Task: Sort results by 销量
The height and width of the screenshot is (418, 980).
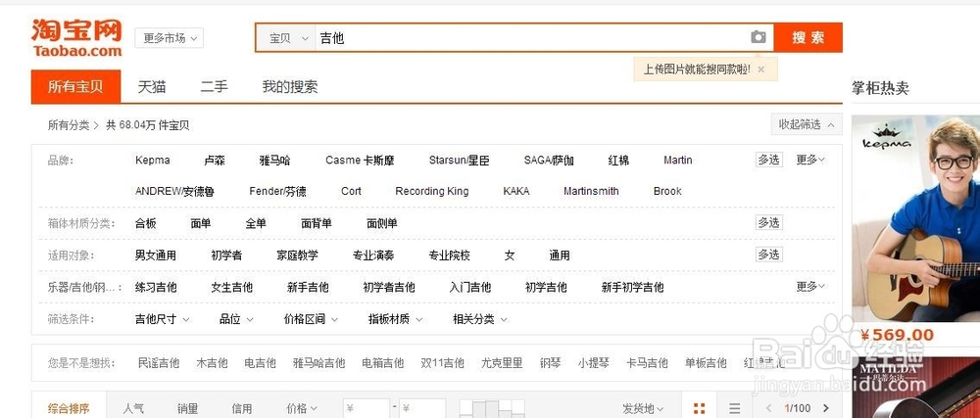Action: pos(187,408)
